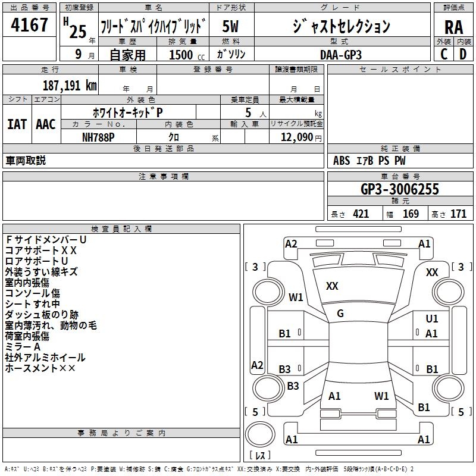Click the 187,191 km mileage value
This screenshot has height=476, width=476.
pyautogui.click(x=70, y=85)
